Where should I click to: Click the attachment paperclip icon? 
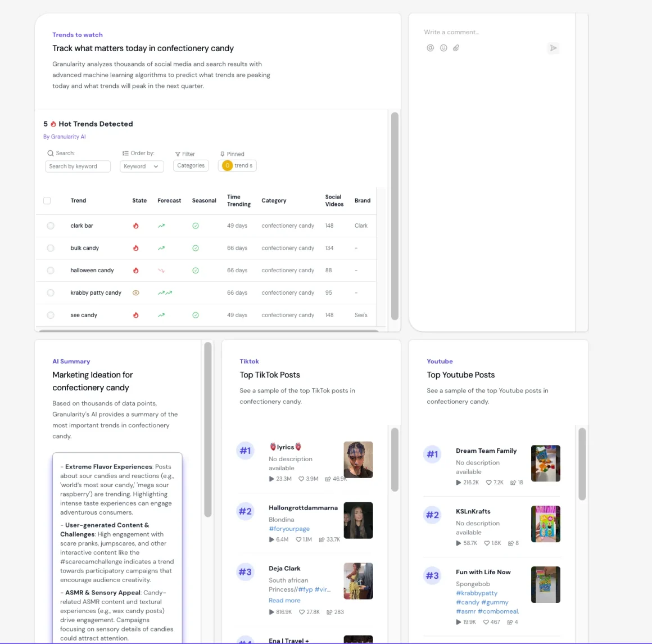[x=456, y=48]
